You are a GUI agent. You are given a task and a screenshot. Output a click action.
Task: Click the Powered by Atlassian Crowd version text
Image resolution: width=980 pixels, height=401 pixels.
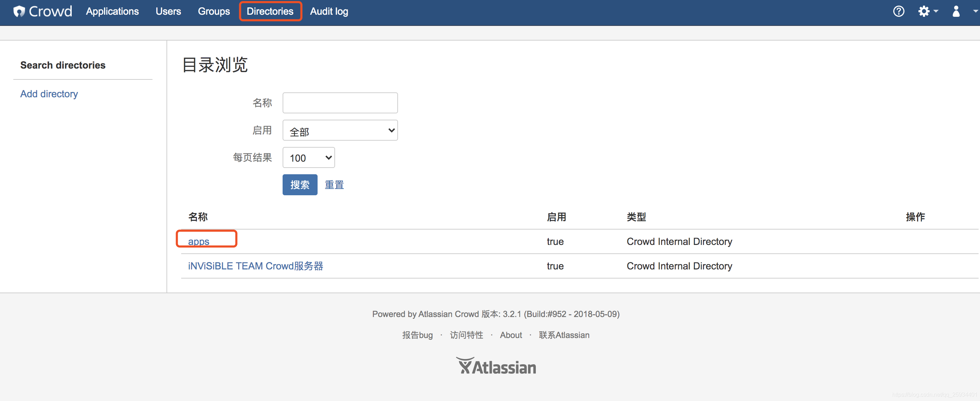496,314
